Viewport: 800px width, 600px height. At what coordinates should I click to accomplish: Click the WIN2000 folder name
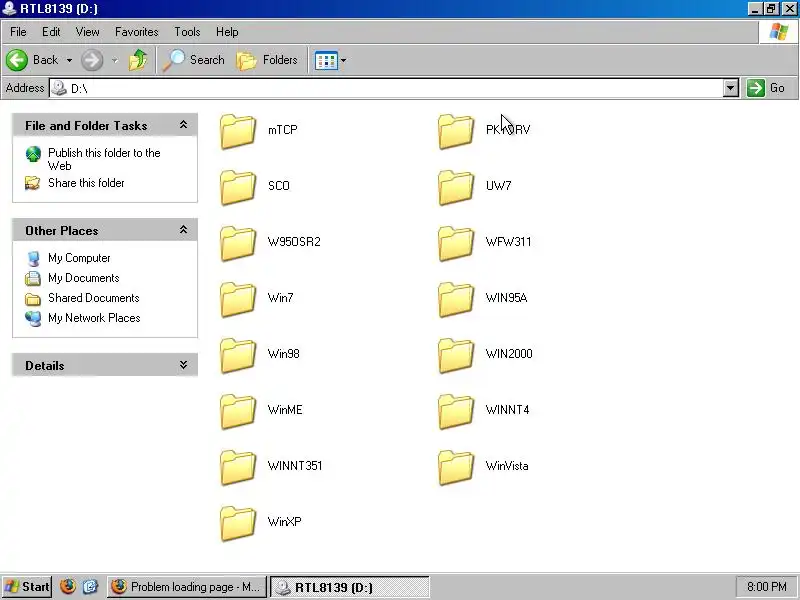(x=509, y=354)
